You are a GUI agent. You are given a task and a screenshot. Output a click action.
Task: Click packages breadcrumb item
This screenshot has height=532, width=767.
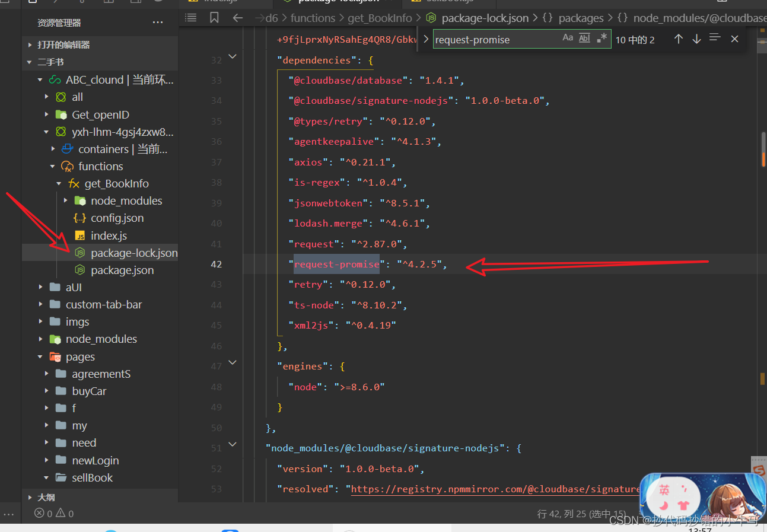pos(581,18)
